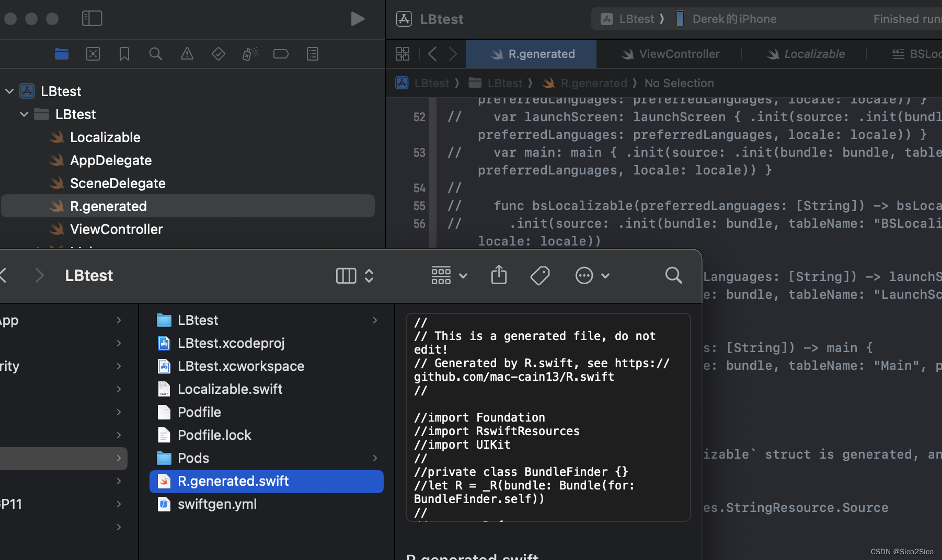Collapse the LBtest group folder

[x=24, y=114]
